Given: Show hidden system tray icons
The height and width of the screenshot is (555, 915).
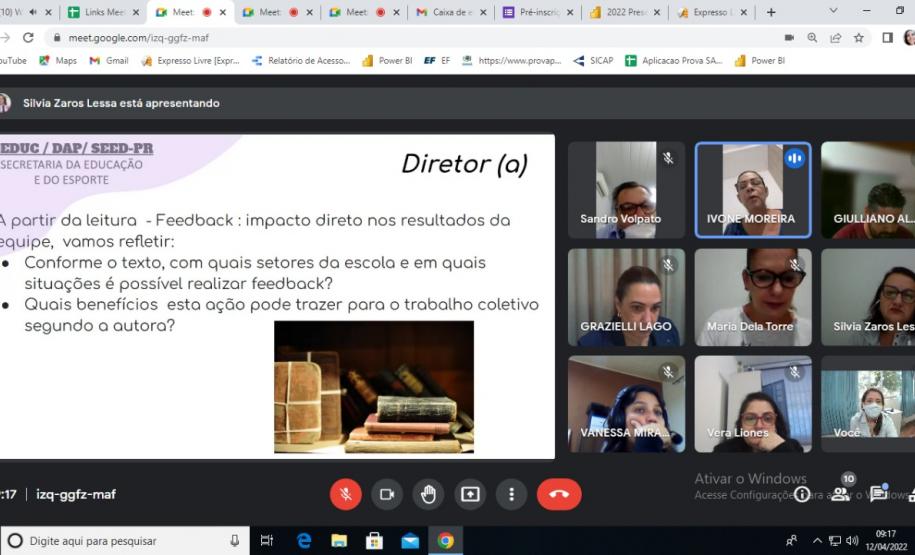Looking at the screenshot, I should [817, 541].
